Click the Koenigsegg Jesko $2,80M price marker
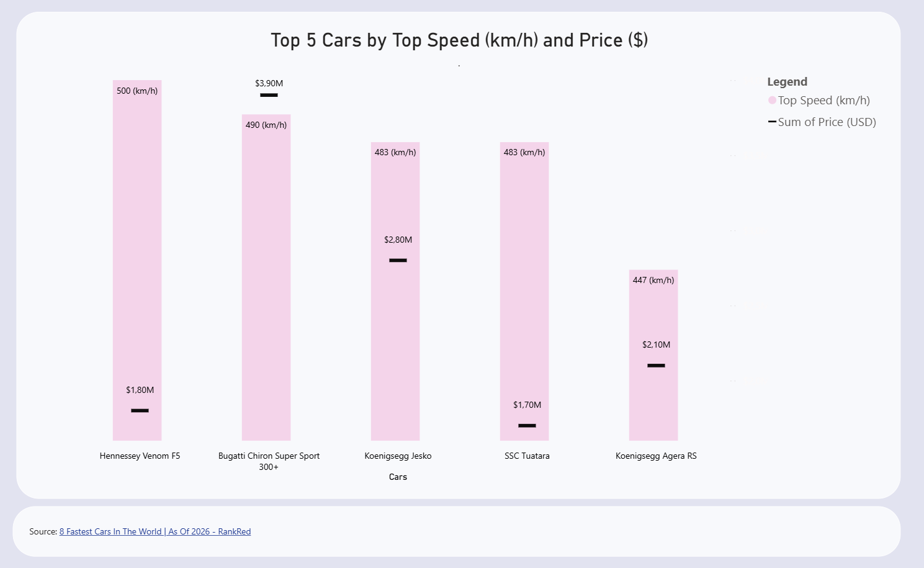 (398, 260)
